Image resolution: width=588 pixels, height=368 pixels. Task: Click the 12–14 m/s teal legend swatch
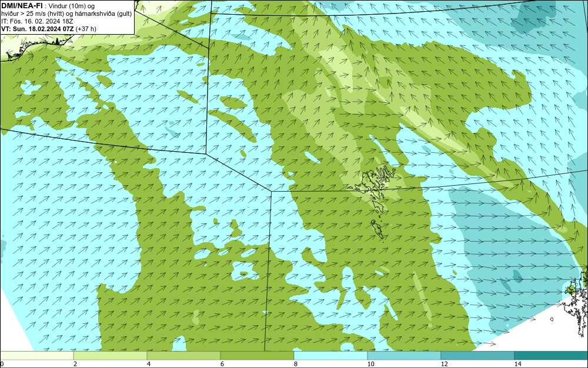point(477,356)
